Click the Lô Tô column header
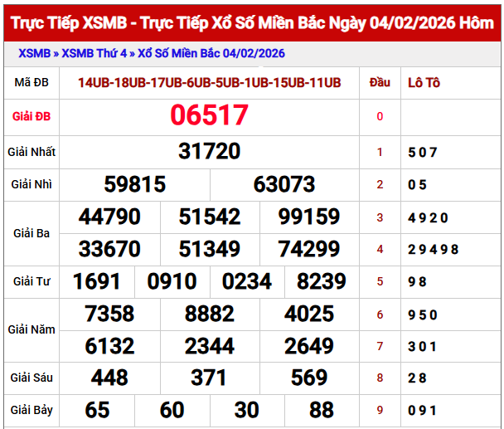This screenshot has width=504, height=429. 424,82
